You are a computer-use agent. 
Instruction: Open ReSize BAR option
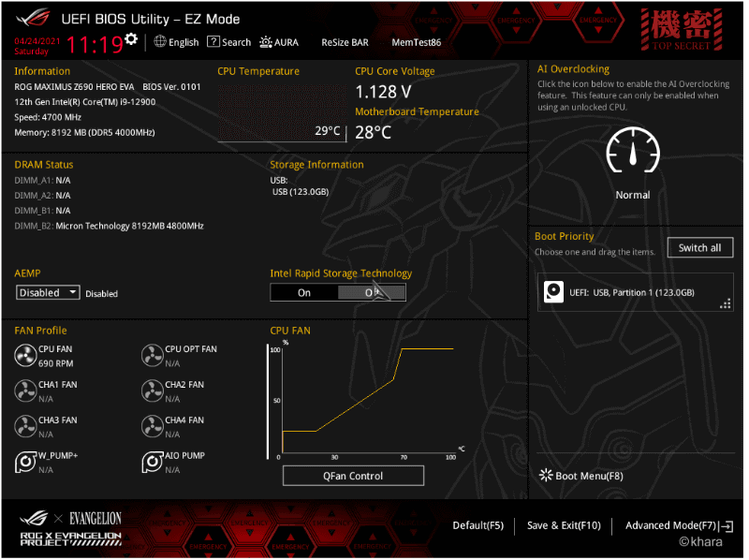click(x=345, y=42)
